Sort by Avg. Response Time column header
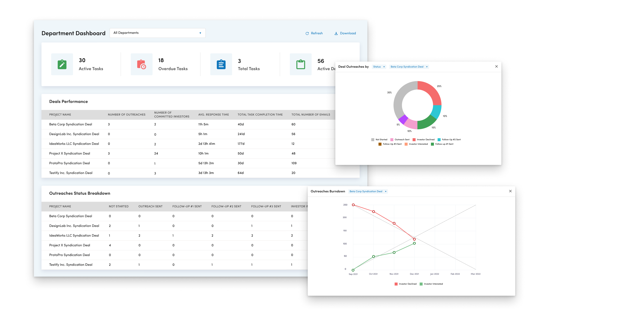Image resolution: width=644 pixels, height=310 pixels. (213, 115)
